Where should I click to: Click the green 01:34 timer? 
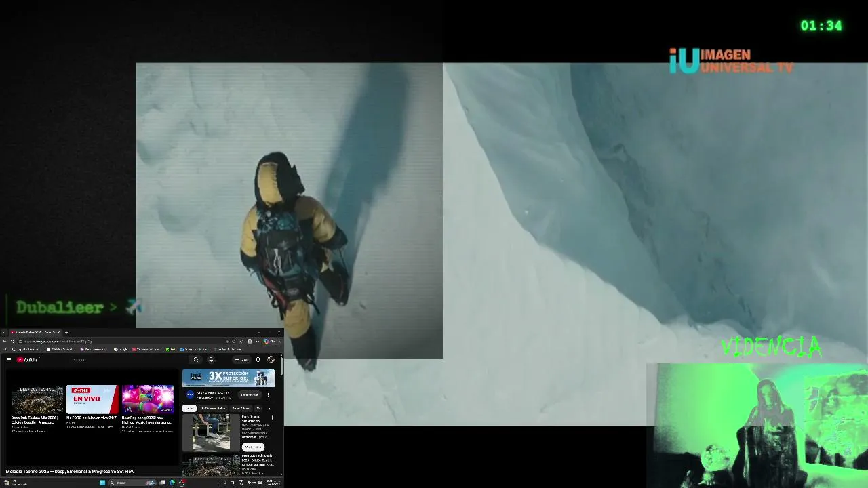(821, 26)
